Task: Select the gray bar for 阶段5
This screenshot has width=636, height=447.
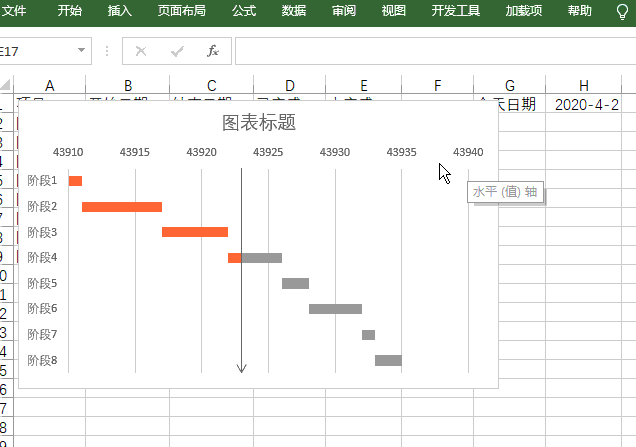Action: click(295, 284)
